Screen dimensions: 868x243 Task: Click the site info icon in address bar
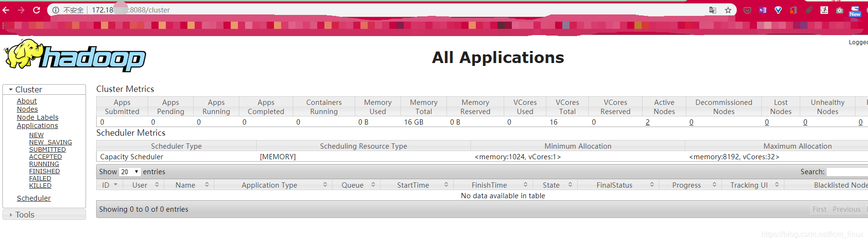point(56,10)
